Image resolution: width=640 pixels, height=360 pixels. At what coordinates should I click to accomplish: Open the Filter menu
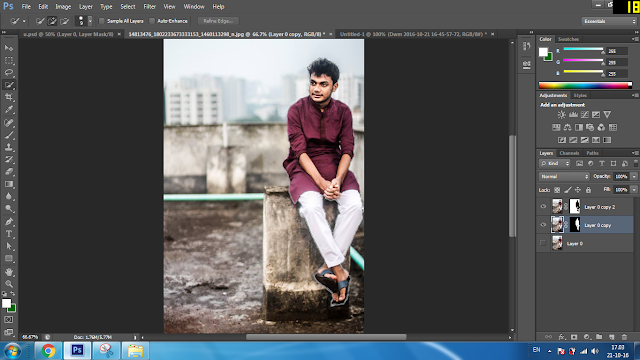point(149,7)
